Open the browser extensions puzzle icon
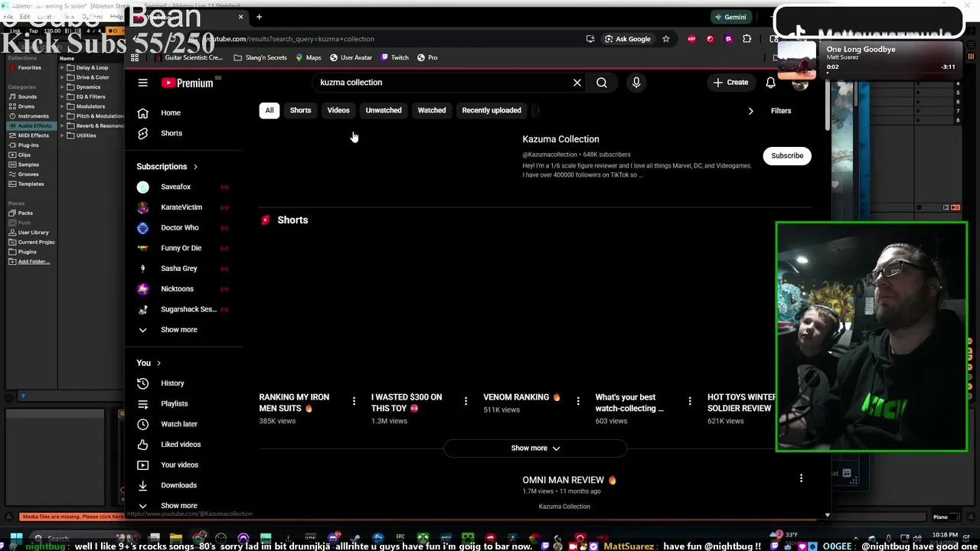The width and height of the screenshot is (980, 551). (x=747, y=39)
